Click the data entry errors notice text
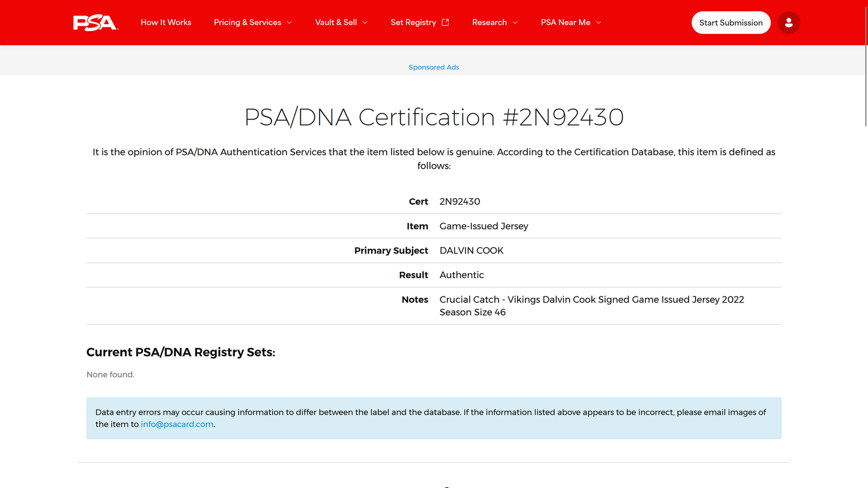Viewport: 868px width, 488px height. [431, 418]
